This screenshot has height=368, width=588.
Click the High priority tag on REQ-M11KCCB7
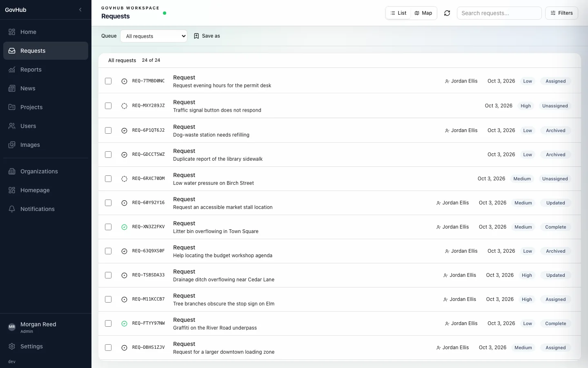[527, 299]
